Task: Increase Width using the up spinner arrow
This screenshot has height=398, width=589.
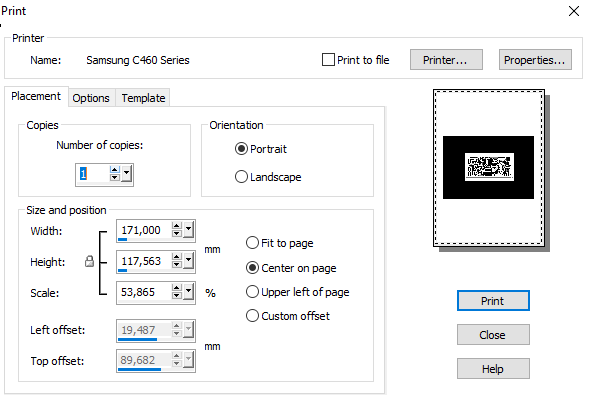Action: (x=177, y=226)
